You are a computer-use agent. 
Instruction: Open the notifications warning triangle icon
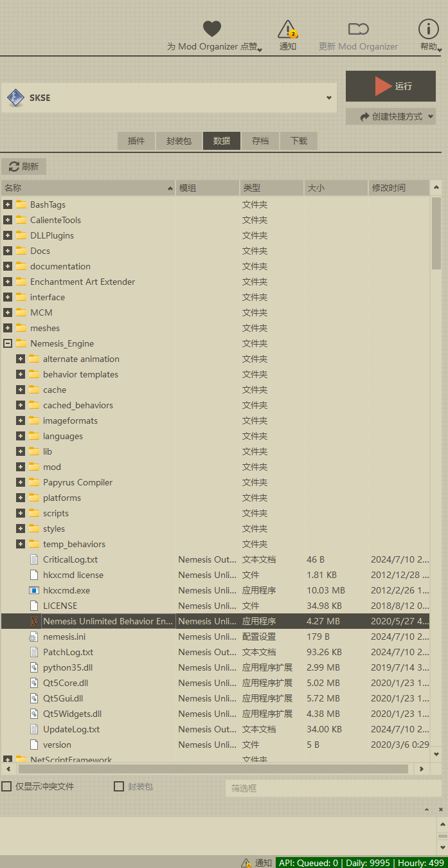pos(287,30)
